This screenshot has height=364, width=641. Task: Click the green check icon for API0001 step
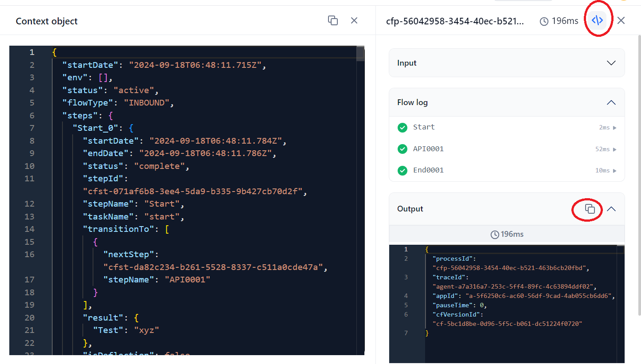(403, 149)
